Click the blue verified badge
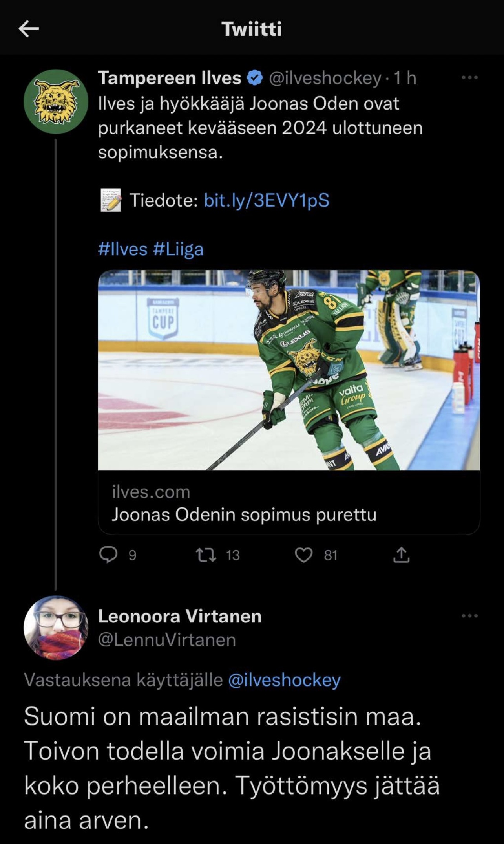 [255, 78]
